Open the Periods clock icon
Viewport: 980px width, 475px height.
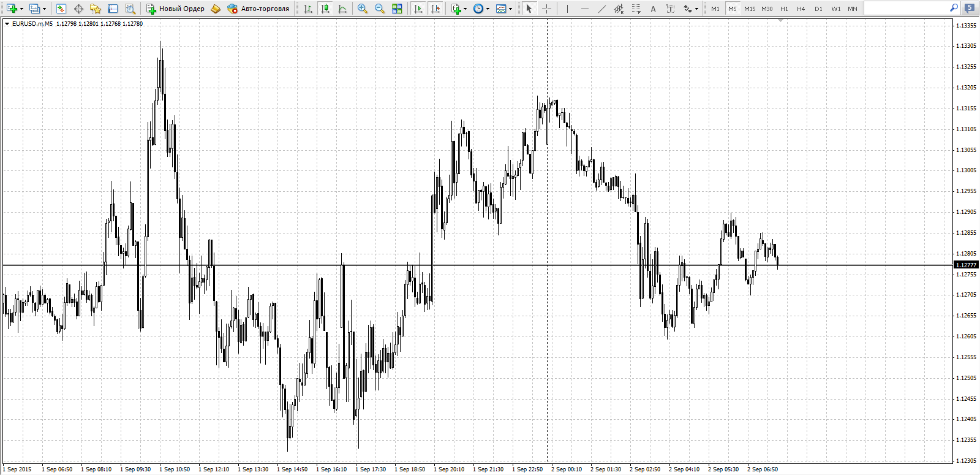[478, 9]
